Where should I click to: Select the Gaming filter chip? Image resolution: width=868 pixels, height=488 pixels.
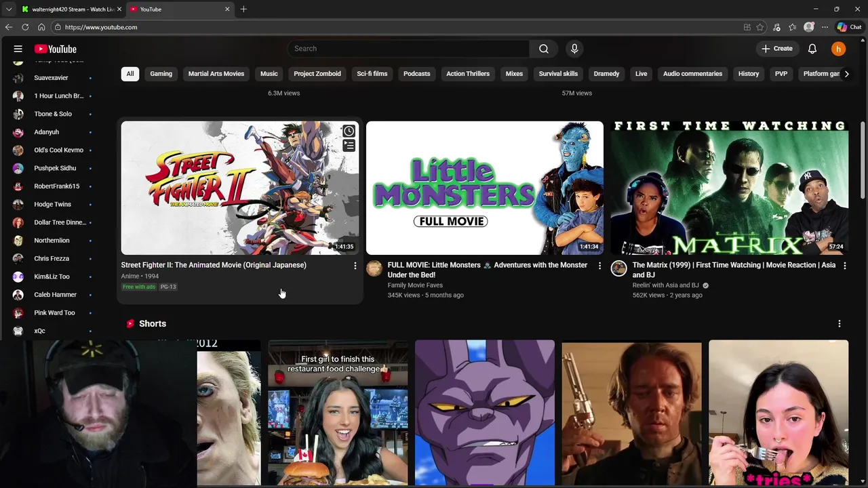click(161, 74)
